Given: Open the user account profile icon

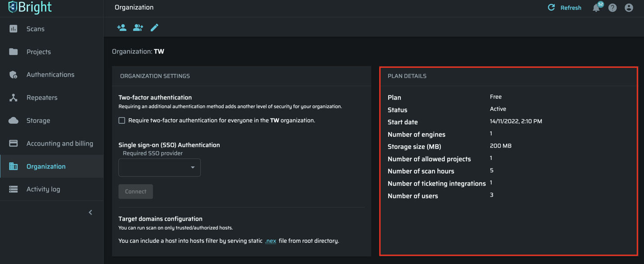Looking at the screenshot, I should coord(629,8).
